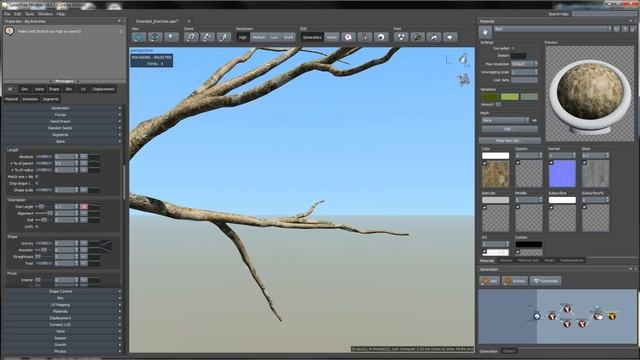
Task: Expand the Random Seeds property group
Action: pos(62,128)
